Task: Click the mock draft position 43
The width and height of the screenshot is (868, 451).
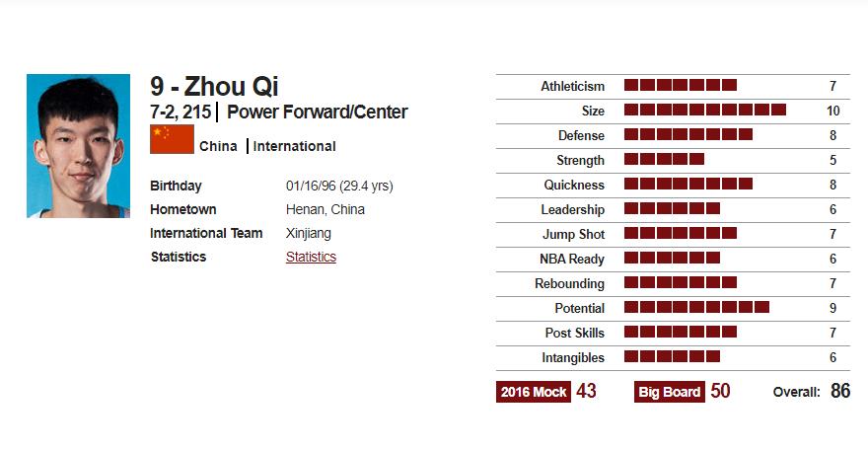Action: click(x=586, y=391)
